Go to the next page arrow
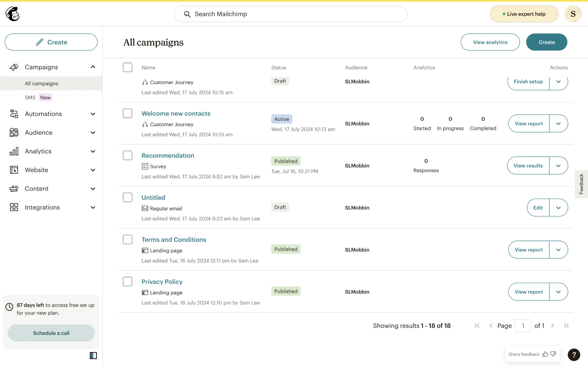This screenshot has width=588, height=368. click(x=552, y=326)
